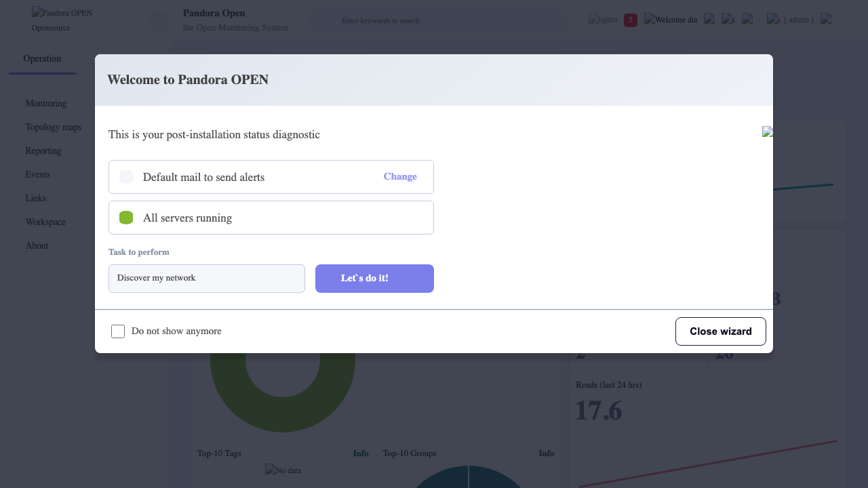Open the Task to perform dropdown

coord(207,279)
